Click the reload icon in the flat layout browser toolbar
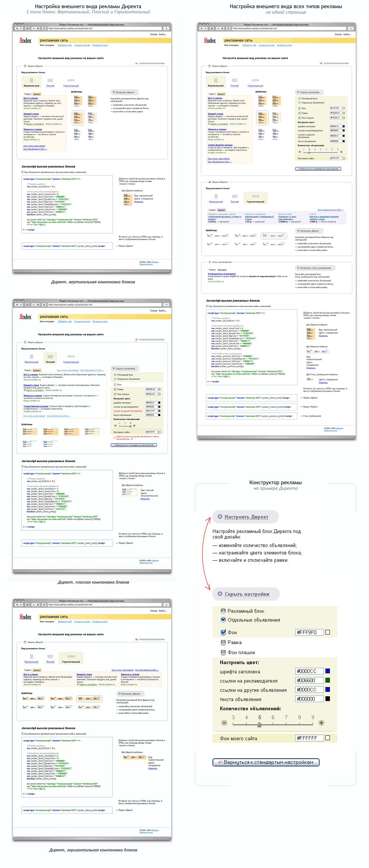 (x=44, y=305)
